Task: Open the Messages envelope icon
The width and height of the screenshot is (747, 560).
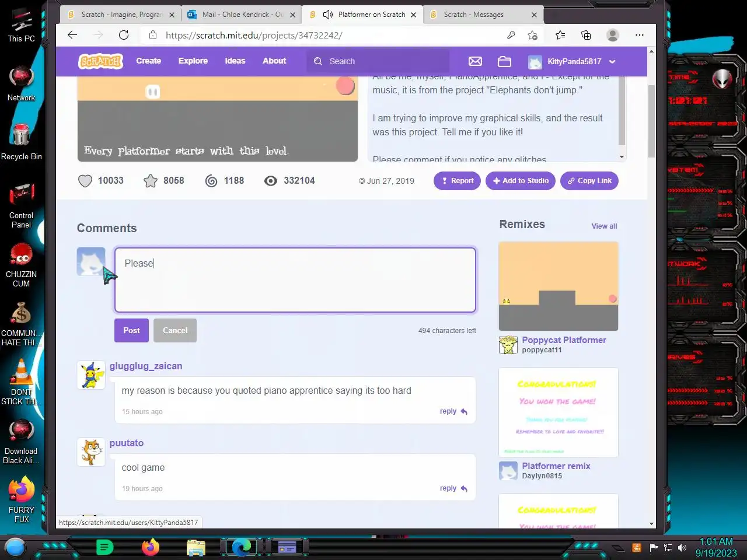Action: (x=475, y=61)
